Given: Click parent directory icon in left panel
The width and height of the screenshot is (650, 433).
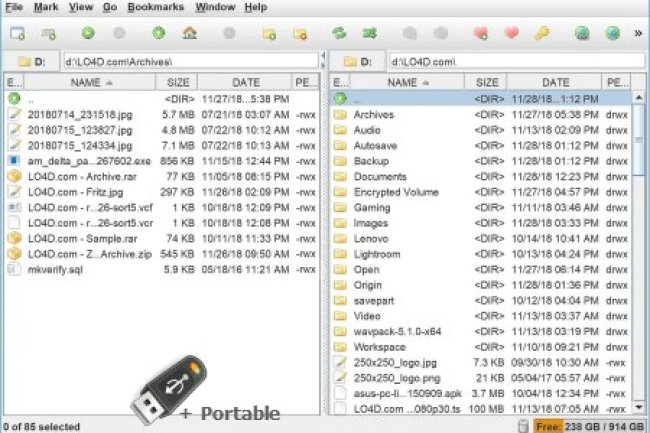Looking at the screenshot, I should 15,99.
